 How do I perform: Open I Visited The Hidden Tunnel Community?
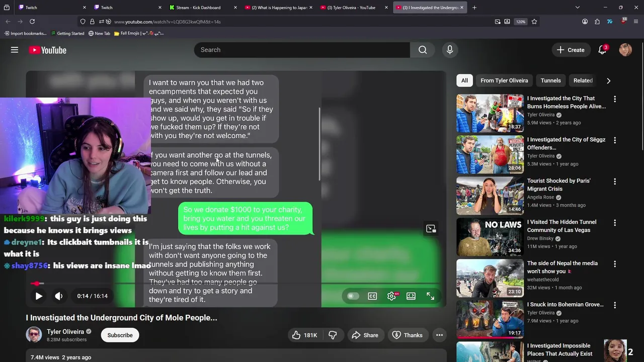(x=561, y=226)
